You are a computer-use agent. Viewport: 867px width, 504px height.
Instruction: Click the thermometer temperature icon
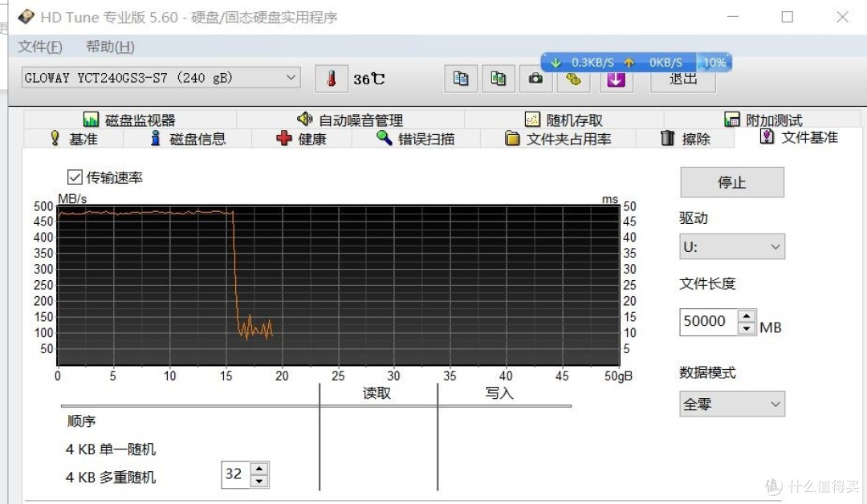tap(332, 79)
